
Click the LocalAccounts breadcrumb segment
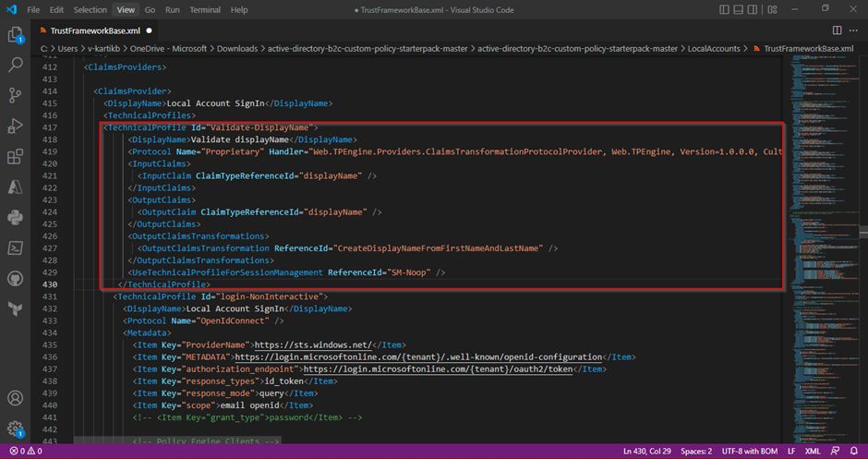(x=714, y=49)
